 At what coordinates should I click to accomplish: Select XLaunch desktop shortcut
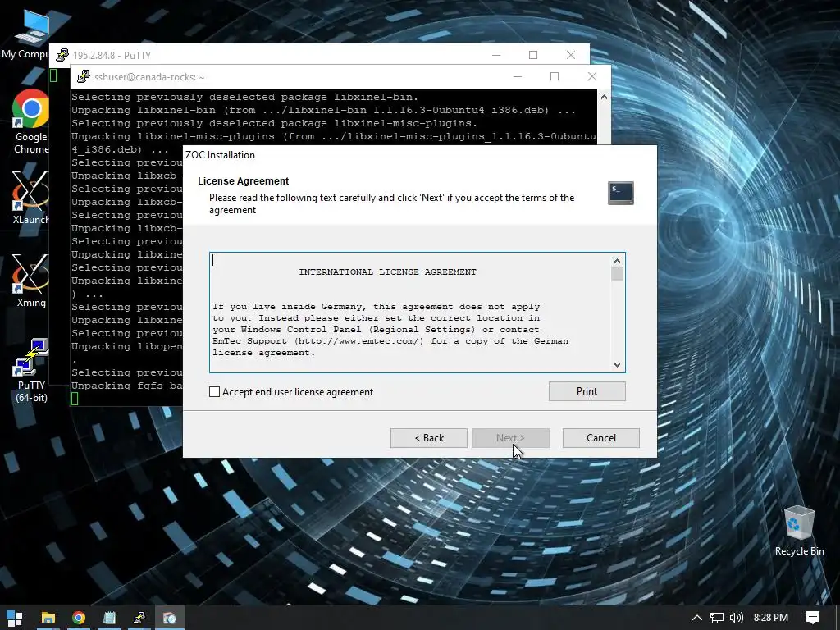click(30, 199)
